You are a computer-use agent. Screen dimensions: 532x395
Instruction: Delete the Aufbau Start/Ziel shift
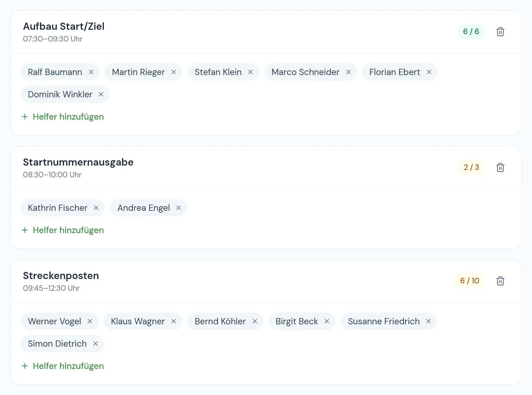(x=500, y=32)
